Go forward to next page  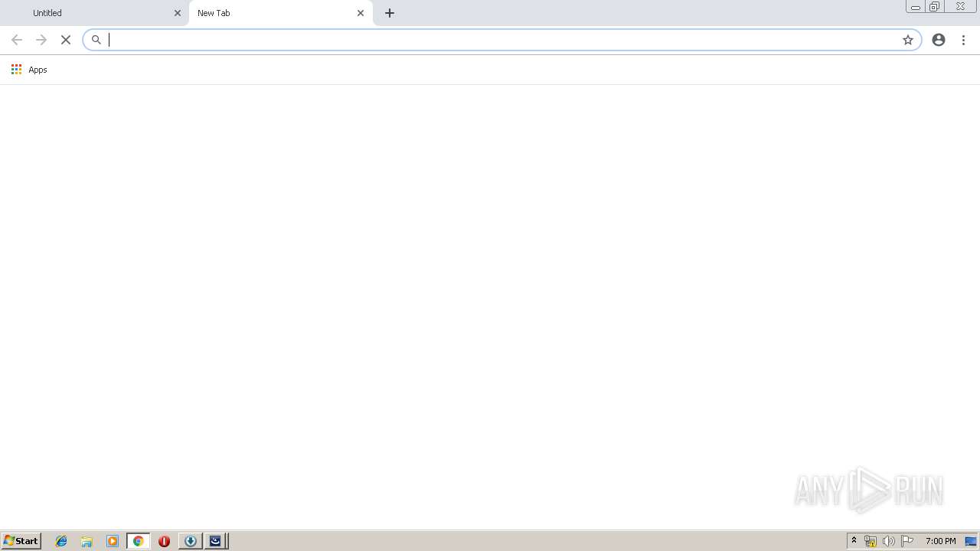41,40
